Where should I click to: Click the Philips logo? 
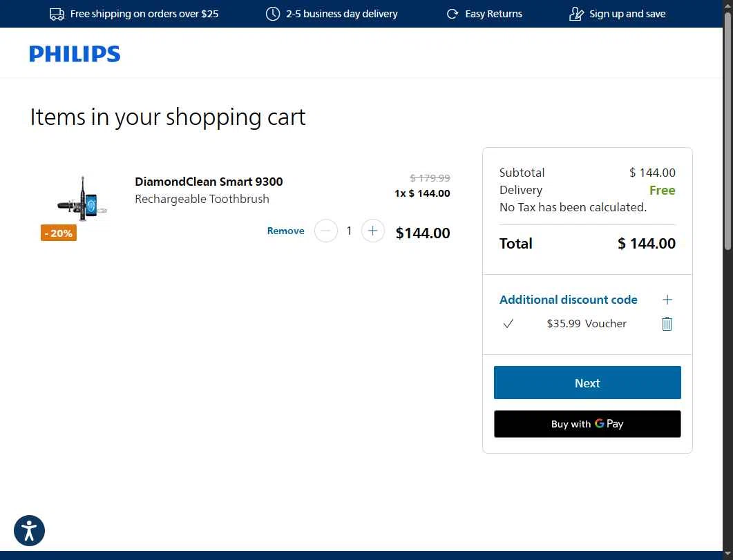(x=75, y=54)
